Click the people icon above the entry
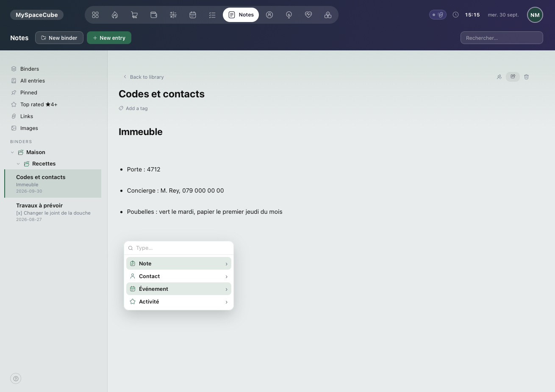The width and height of the screenshot is (555, 392). (x=499, y=77)
